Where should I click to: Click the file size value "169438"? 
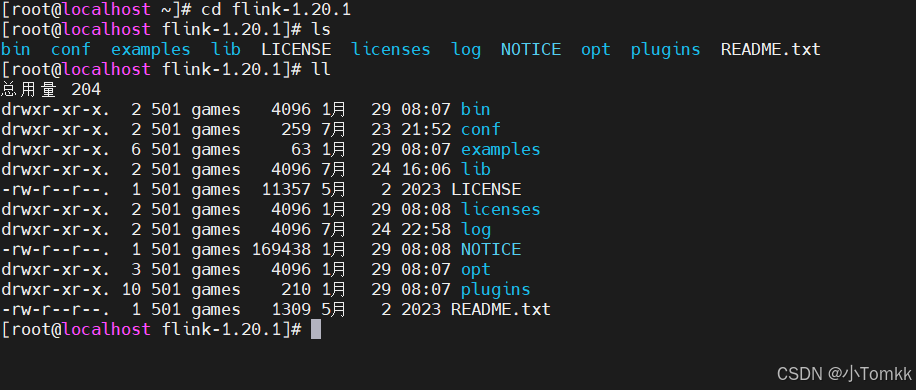pyautogui.click(x=281, y=249)
